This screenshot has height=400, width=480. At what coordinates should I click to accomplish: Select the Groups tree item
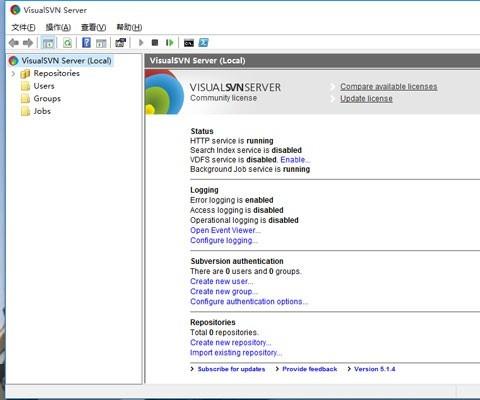(47, 99)
